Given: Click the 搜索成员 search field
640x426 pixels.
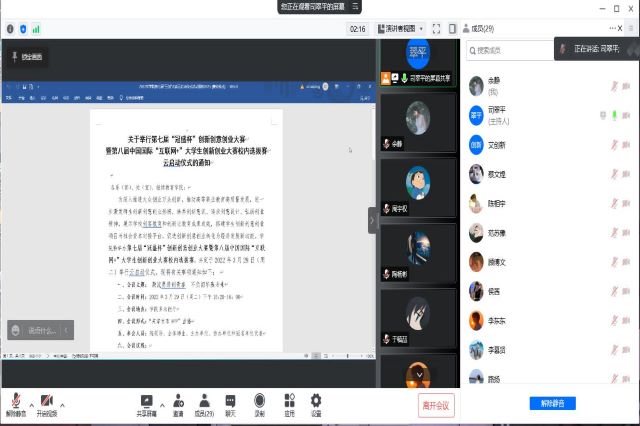Looking at the screenshot, I should pyautogui.click(x=510, y=50).
